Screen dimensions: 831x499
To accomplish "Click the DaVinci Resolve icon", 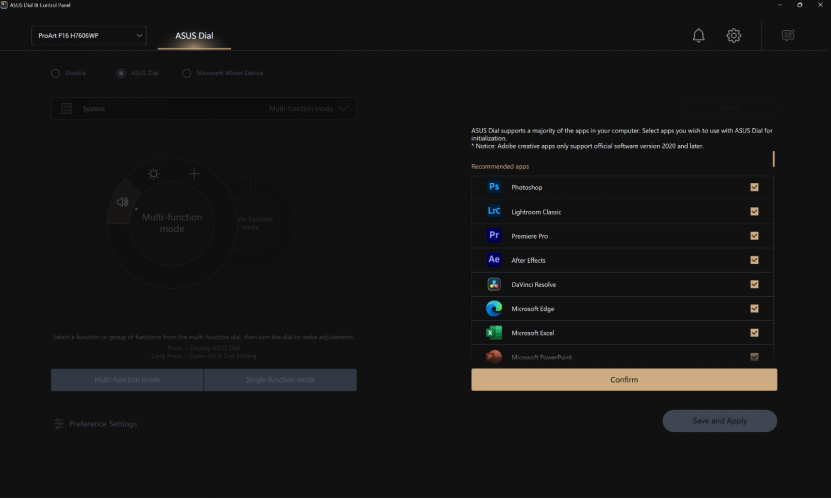I will pyautogui.click(x=494, y=284).
